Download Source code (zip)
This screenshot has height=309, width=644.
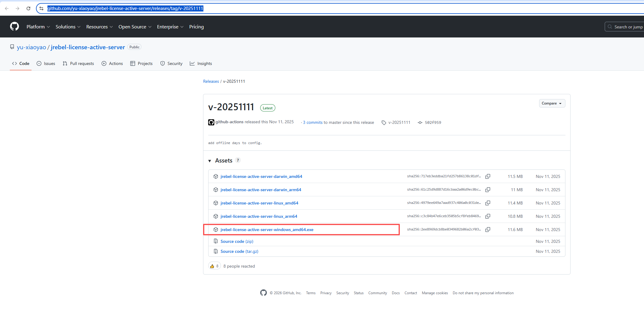[237, 241]
